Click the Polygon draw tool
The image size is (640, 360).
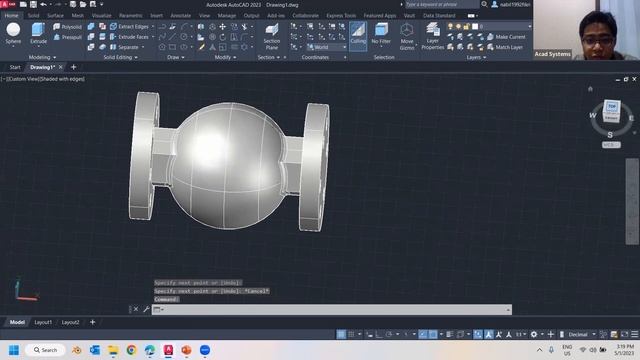click(162, 47)
